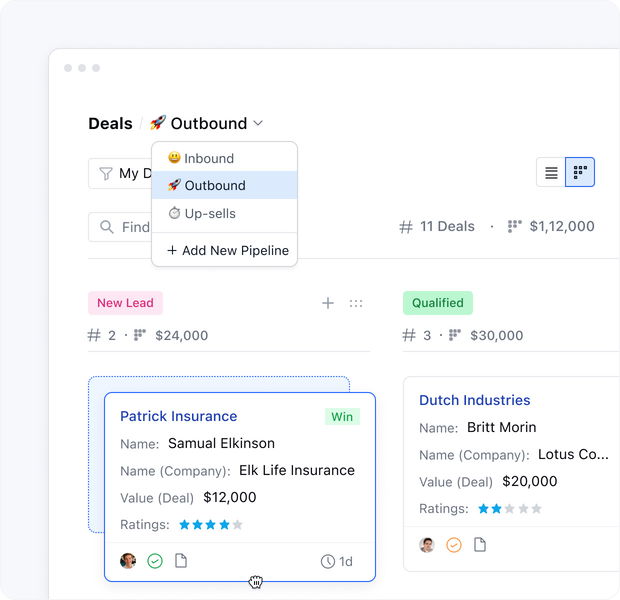The width and height of the screenshot is (620, 600).
Task: Click Britt Morin name value
Action: coord(501,427)
